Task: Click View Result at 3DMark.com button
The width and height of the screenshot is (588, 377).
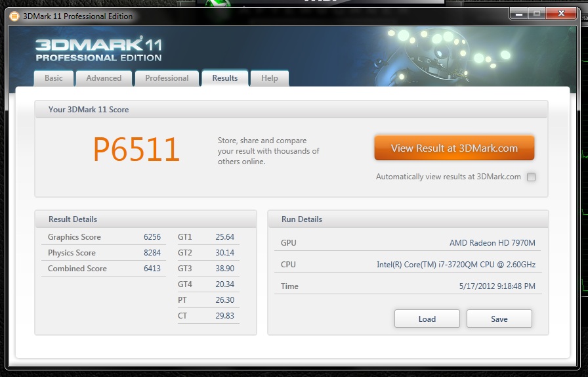Action: tap(454, 148)
